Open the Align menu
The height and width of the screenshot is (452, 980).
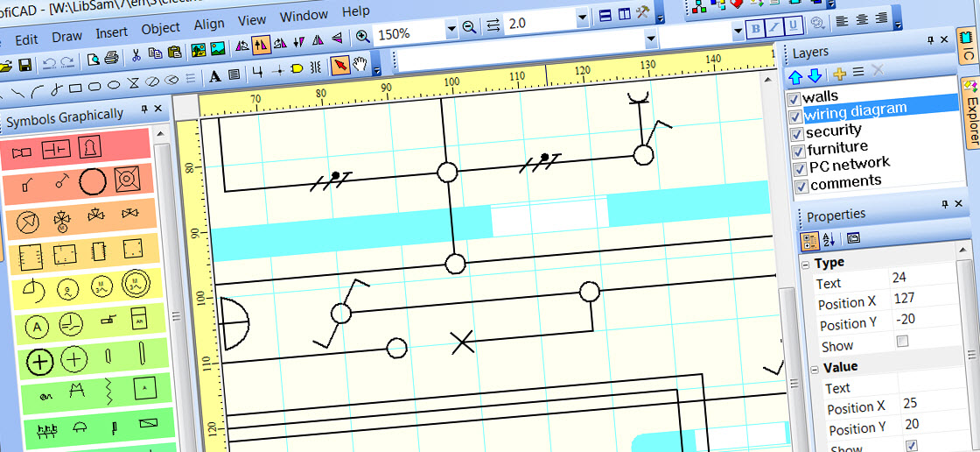tap(209, 25)
